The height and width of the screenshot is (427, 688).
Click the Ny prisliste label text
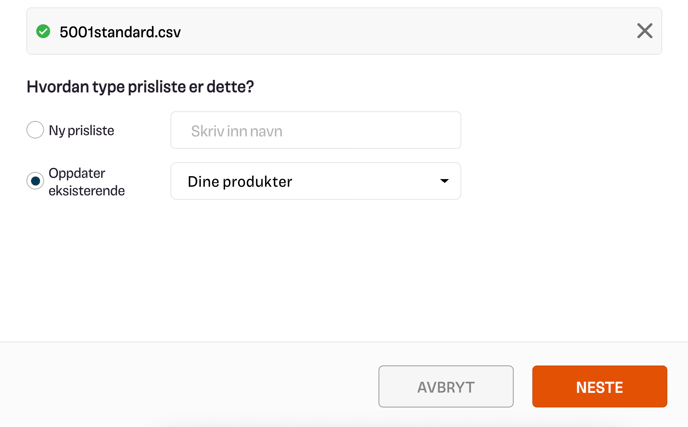pos(81,130)
